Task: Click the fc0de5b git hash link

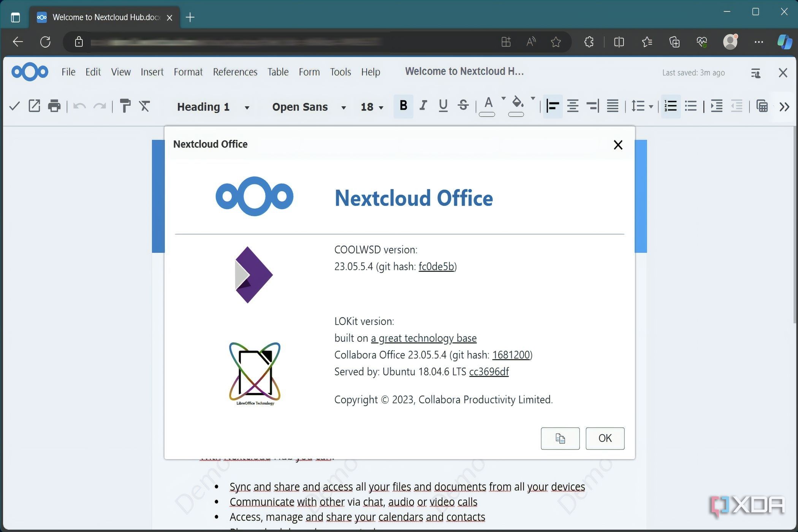Action: coord(436,266)
